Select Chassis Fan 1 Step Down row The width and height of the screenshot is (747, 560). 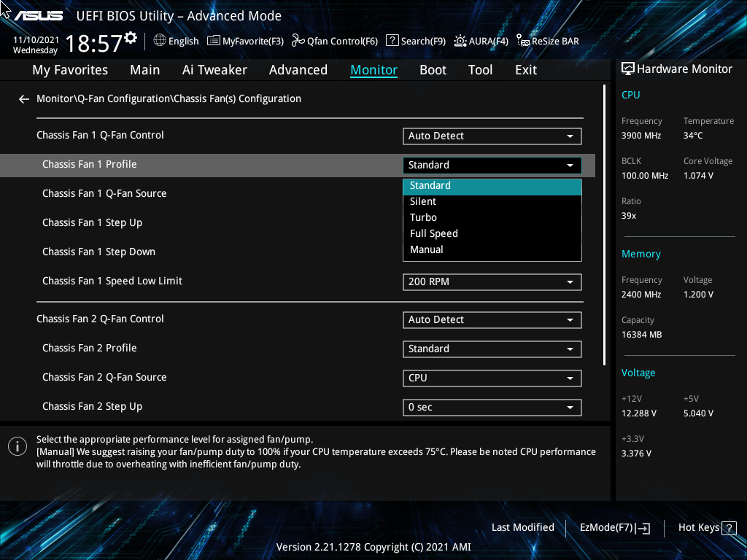[x=98, y=252]
